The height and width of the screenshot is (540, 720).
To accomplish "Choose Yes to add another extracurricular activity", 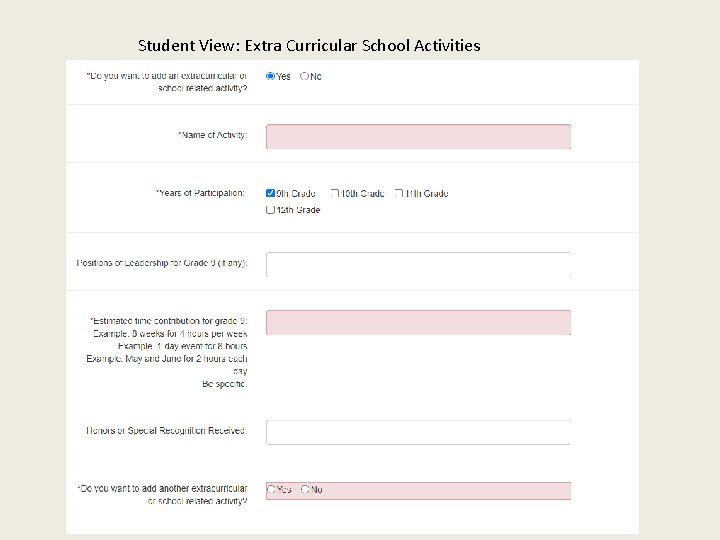I will click(x=271, y=490).
